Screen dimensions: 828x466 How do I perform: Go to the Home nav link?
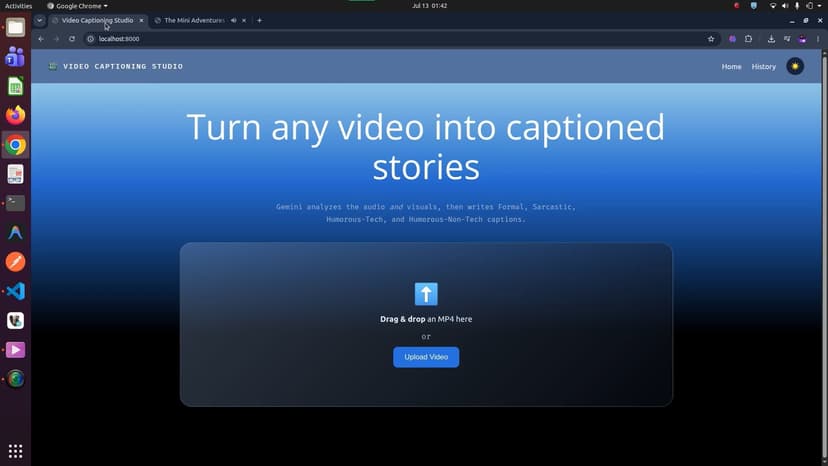pos(731,67)
